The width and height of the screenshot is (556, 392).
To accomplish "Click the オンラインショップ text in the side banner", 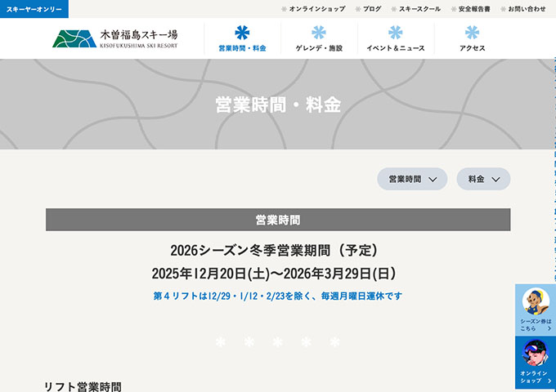I will (x=536, y=376).
